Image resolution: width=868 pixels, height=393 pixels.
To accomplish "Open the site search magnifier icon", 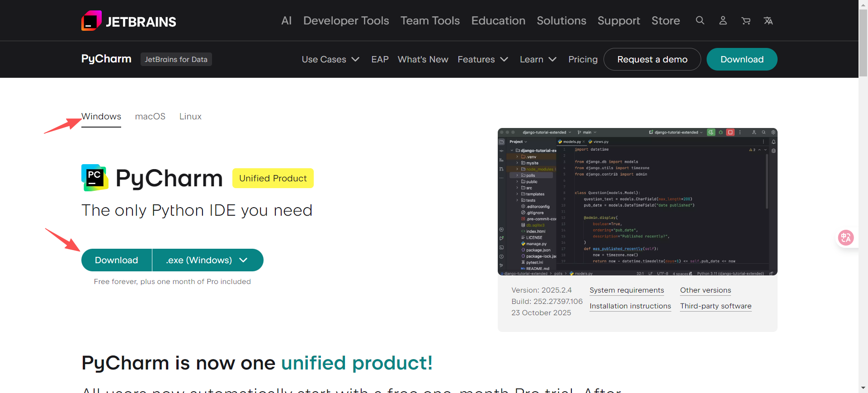I will tap(700, 20).
